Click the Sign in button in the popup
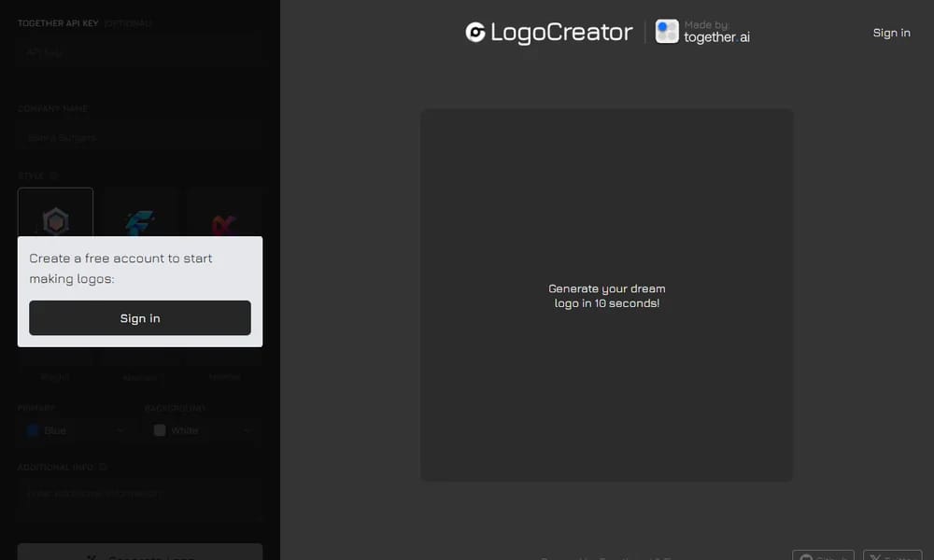Image resolution: width=934 pixels, height=560 pixels. tap(140, 317)
